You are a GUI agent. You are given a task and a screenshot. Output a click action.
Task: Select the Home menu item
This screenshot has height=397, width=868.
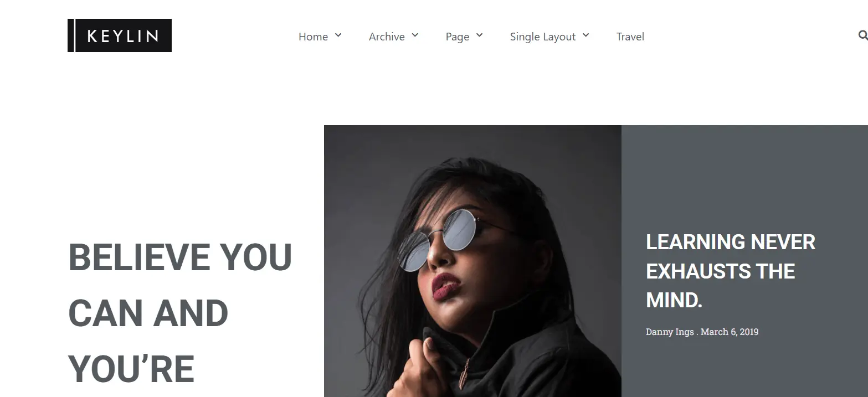[313, 37]
